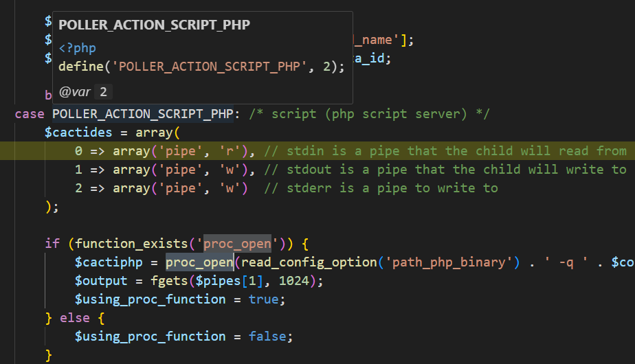The image size is (635, 364).
Task: Click the case keyword
Action: pyautogui.click(x=30, y=114)
